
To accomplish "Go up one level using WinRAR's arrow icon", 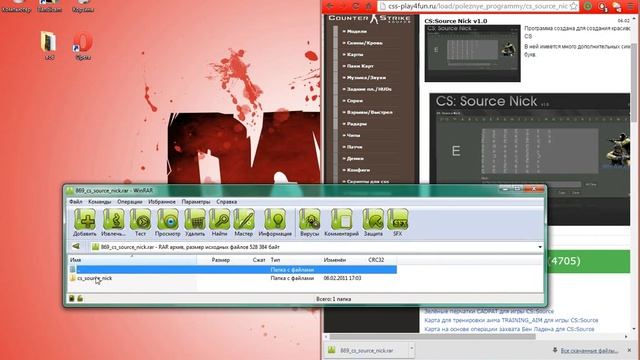I will [76, 247].
